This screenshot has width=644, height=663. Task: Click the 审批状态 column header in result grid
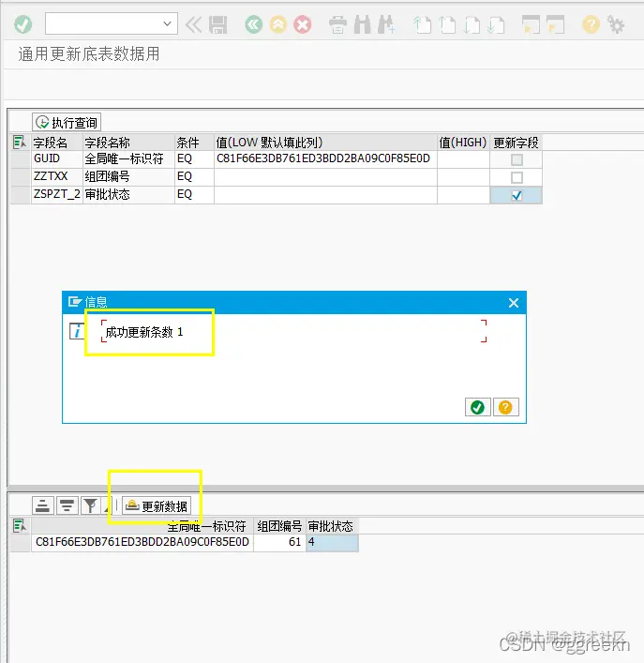pyautogui.click(x=332, y=526)
